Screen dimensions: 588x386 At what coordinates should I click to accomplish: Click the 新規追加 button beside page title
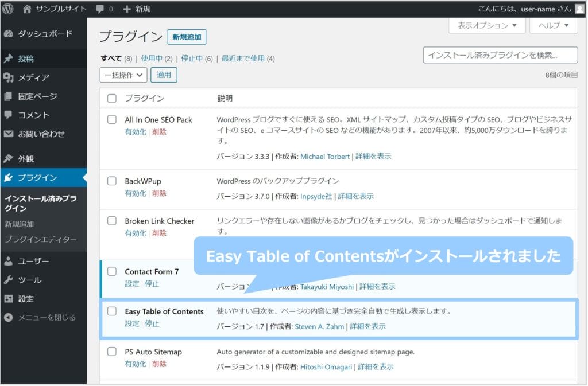pos(187,37)
